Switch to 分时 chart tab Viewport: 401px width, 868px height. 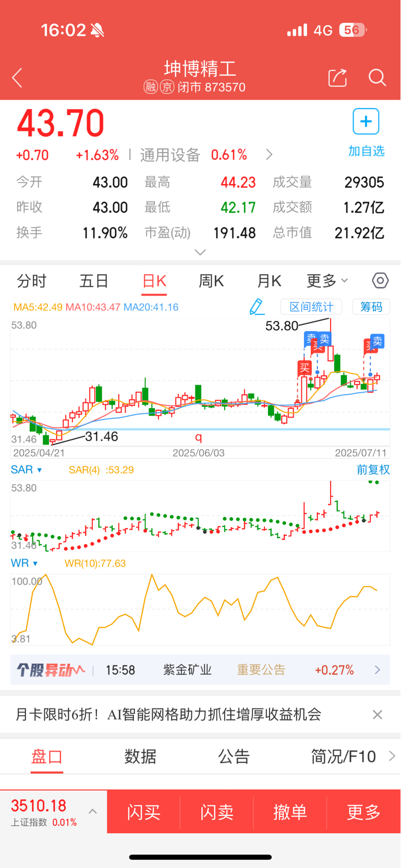[x=32, y=281]
